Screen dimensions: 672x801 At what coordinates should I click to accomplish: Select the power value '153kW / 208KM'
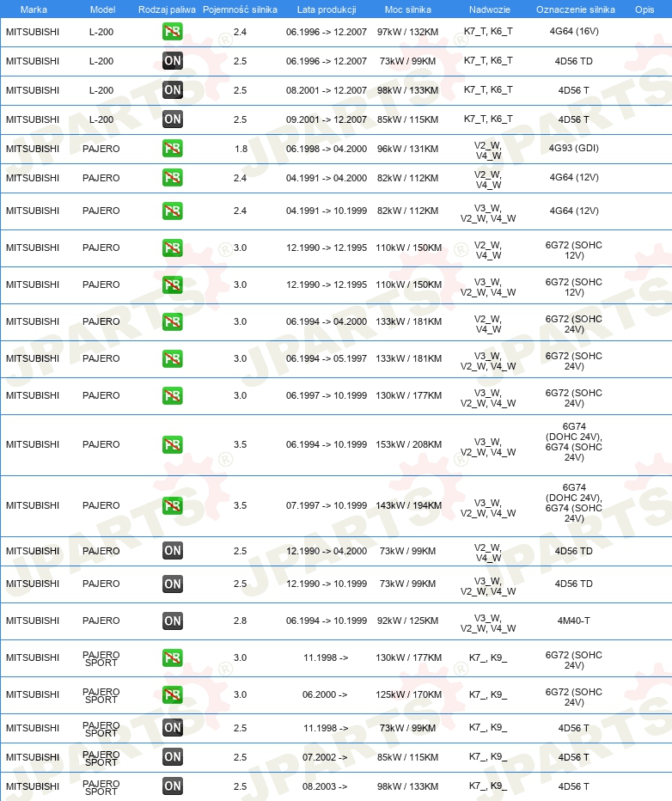pos(408,444)
